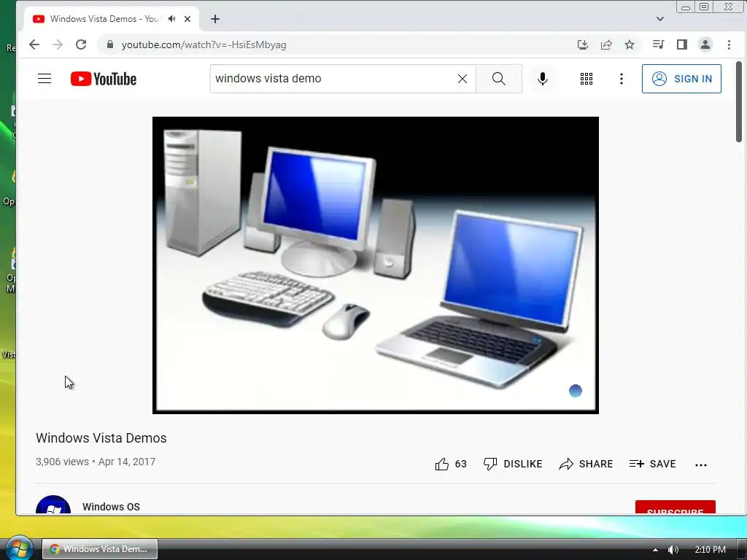Start voice search with microphone icon
The height and width of the screenshot is (560, 747).
[x=542, y=79]
